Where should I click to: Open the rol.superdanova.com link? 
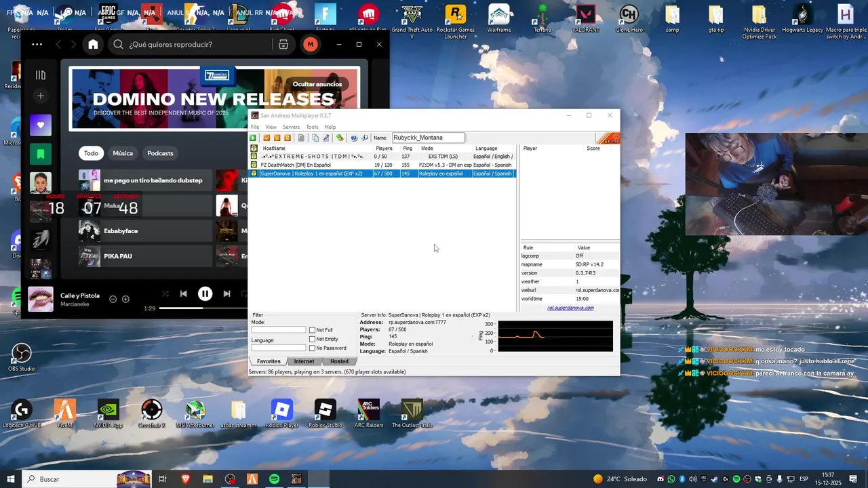570,308
